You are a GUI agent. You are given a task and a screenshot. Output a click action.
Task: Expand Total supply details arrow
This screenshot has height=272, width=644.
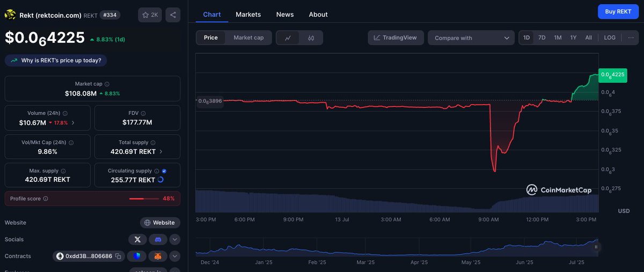(160, 151)
